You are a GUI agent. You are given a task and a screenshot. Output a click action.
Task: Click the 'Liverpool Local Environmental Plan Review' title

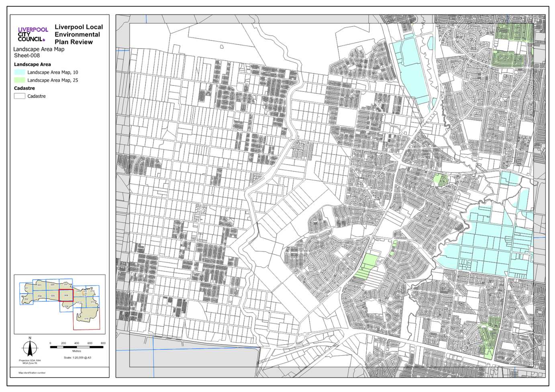coord(79,35)
